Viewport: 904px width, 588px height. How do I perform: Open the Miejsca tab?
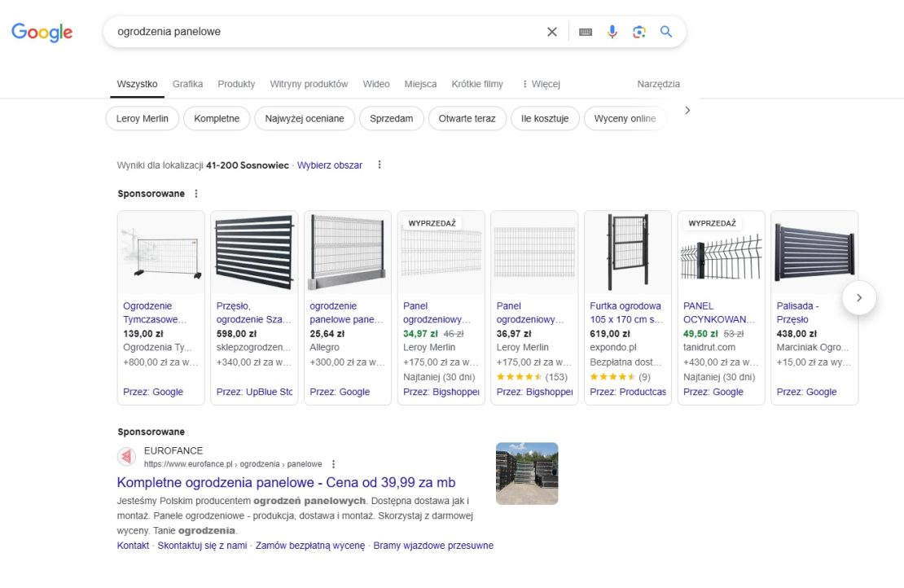(x=420, y=84)
